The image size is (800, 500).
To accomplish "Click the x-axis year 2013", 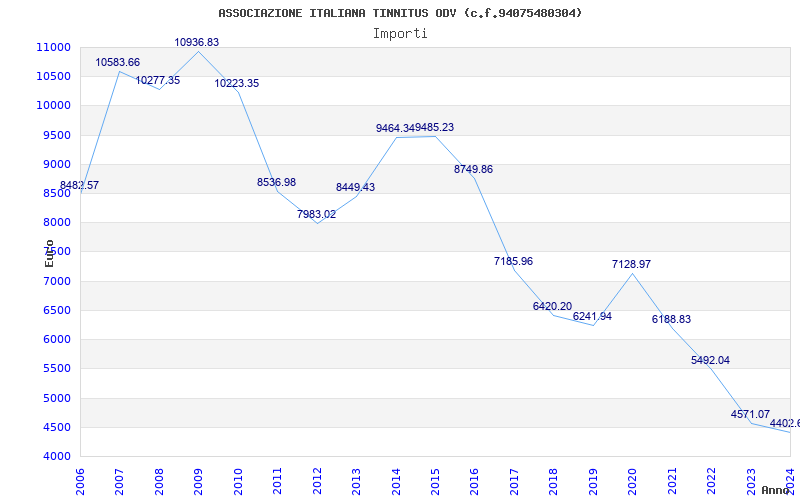I will tap(356, 482).
